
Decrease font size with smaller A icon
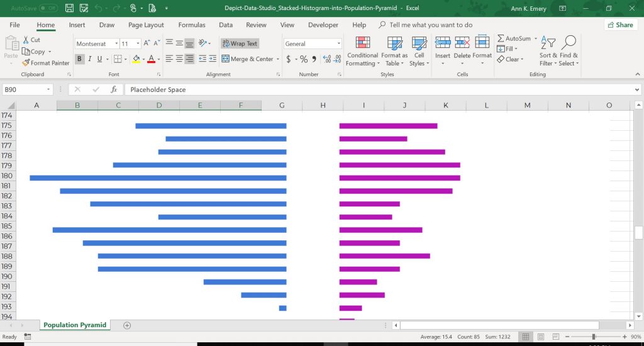(157, 43)
